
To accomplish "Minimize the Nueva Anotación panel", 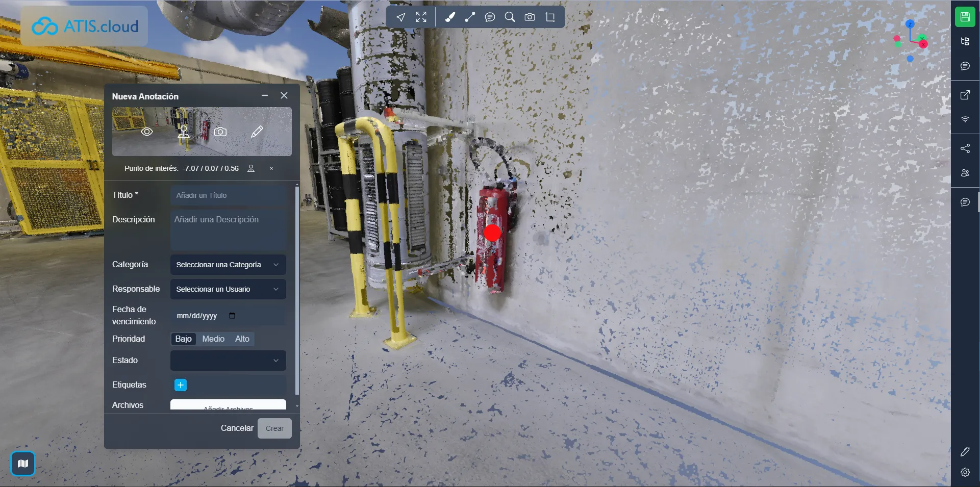I will [x=265, y=96].
